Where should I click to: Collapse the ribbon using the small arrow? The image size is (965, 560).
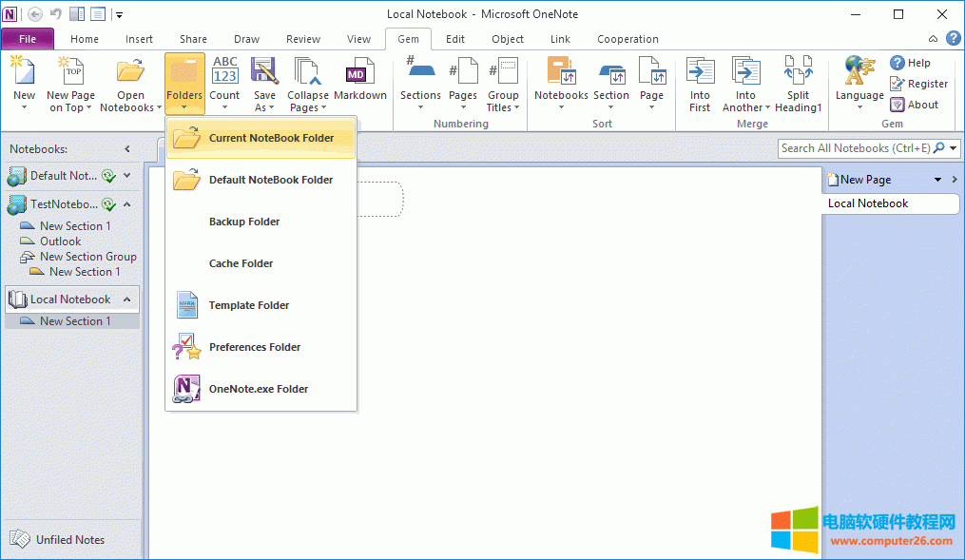[x=933, y=39]
